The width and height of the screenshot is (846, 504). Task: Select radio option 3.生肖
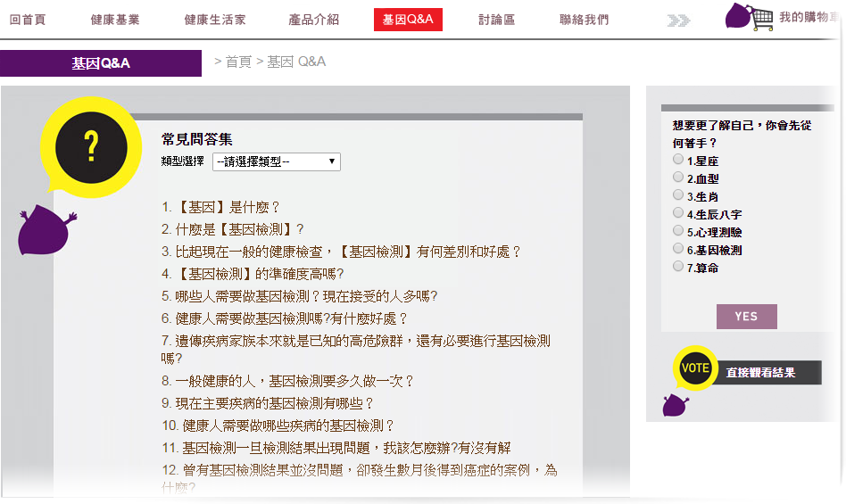tap(678, 194)
